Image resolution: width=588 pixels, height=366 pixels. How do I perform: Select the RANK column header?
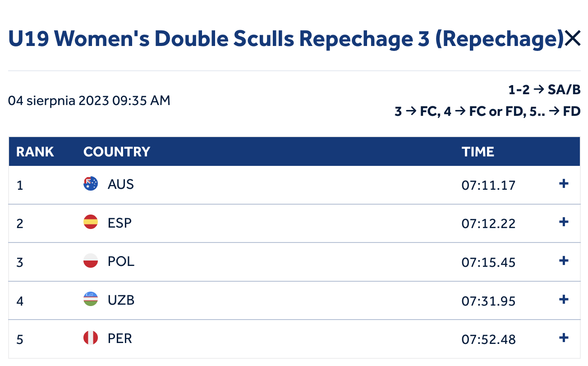point(35,151)
